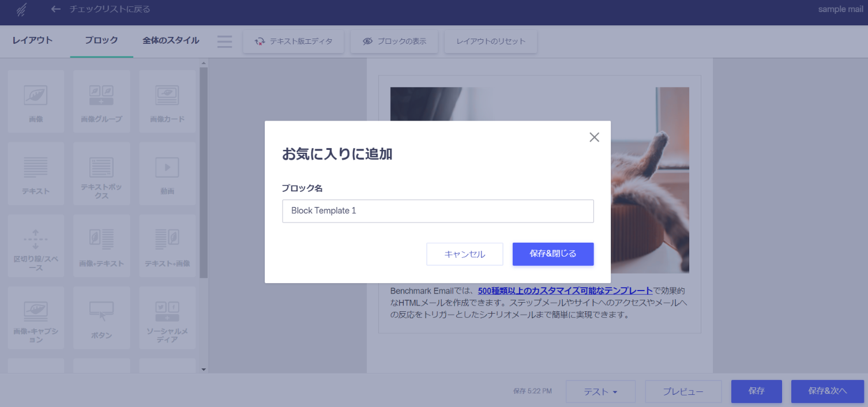Select the 画像 (Image) block icon

tap(36, 101)
